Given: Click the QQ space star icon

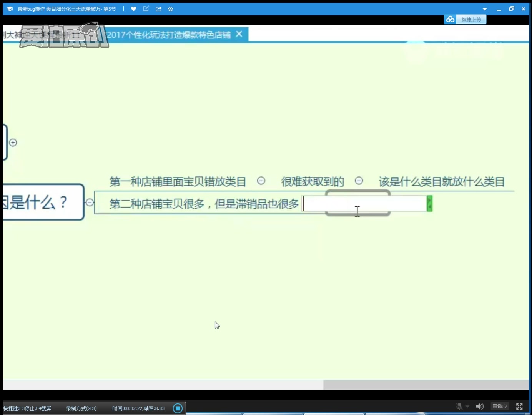Looking at the screenshot, I should [x=171, y=9].
